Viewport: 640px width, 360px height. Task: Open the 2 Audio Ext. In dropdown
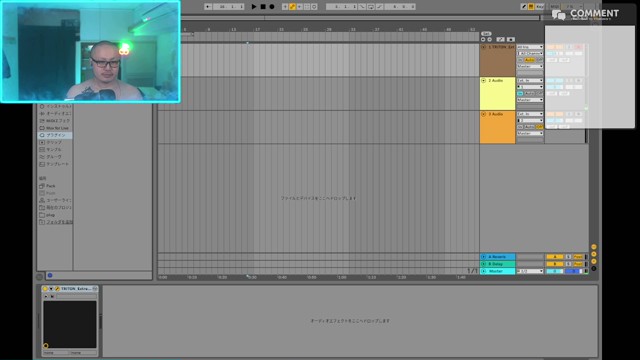530,80
